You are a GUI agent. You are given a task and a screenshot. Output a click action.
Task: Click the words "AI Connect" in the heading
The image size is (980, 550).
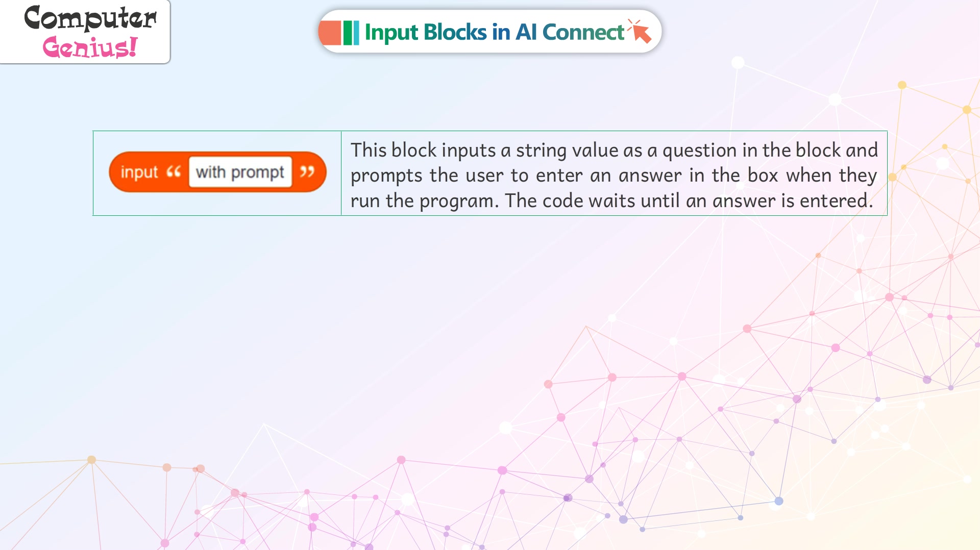tap(570, 32)
